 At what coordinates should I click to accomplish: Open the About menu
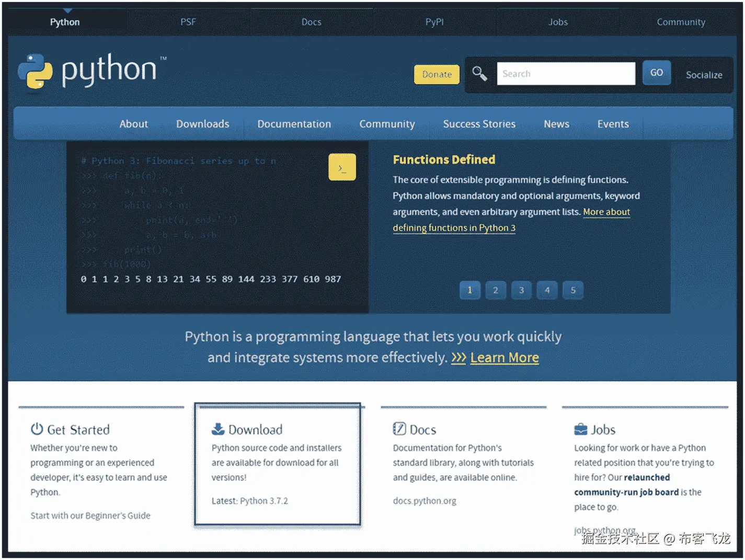(x=133, y=124)
